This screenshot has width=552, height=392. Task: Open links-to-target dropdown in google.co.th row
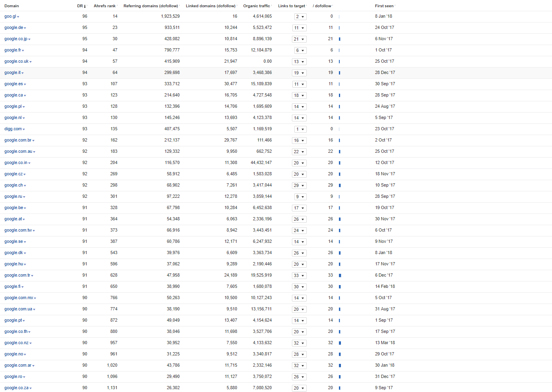(299, 332)
